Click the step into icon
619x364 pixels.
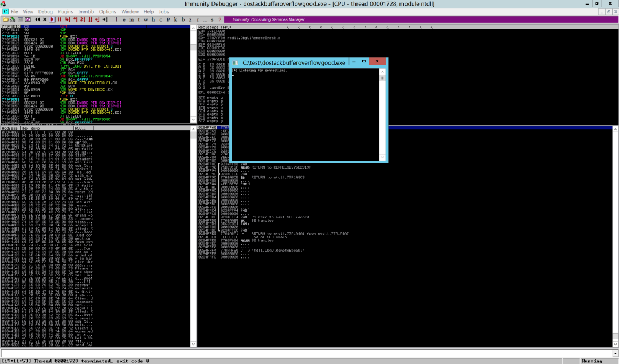[x=68, y=19]
